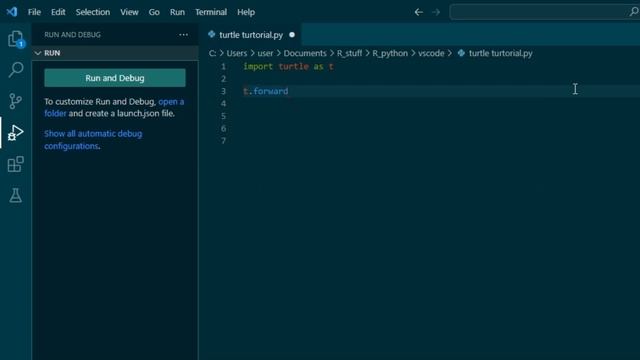Click 'C:' in the breadcrumb path
This screenshot has height=360, width=640.
(212, 53)
